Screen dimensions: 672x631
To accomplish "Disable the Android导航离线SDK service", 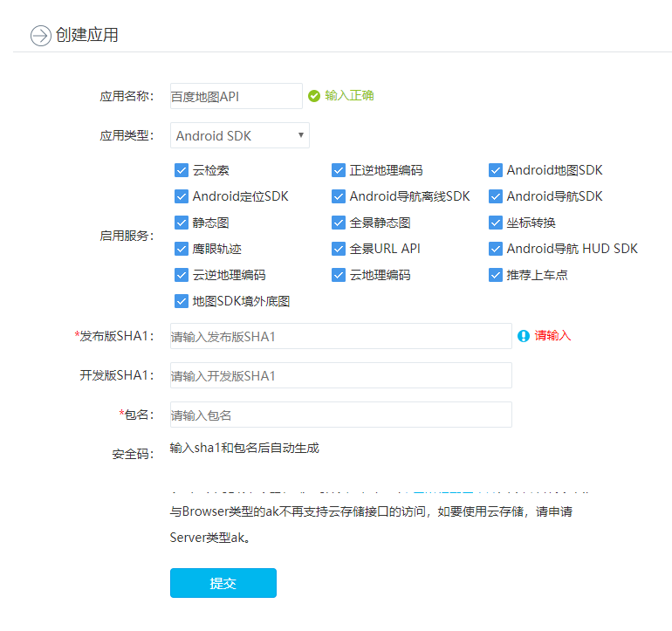I will click(x=339, y=196).
